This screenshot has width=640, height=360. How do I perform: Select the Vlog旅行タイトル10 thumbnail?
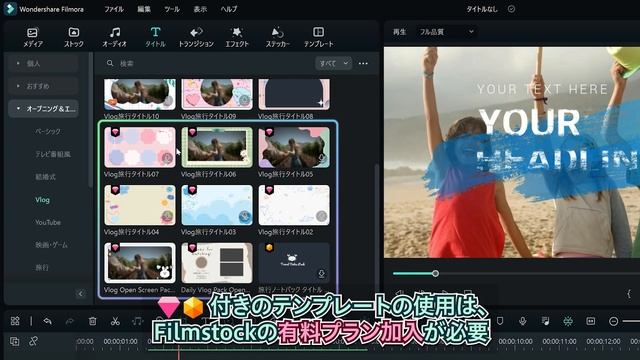[x=140, y=94]
